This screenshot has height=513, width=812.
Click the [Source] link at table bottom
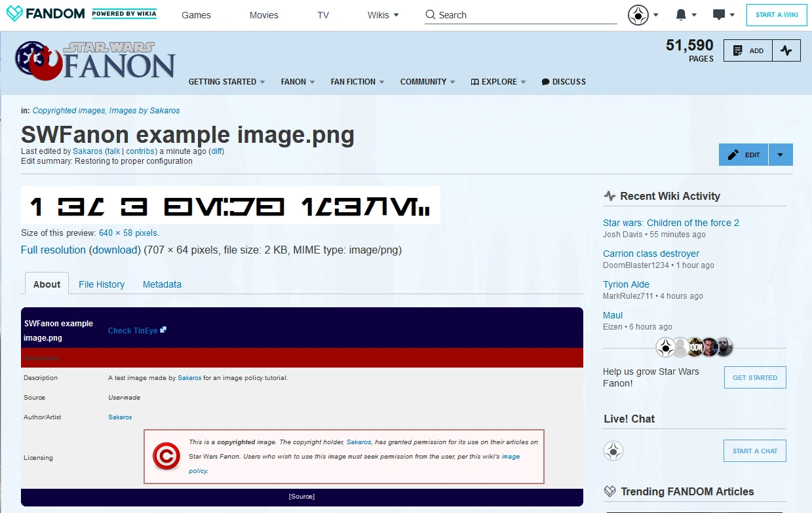[302, 497]
